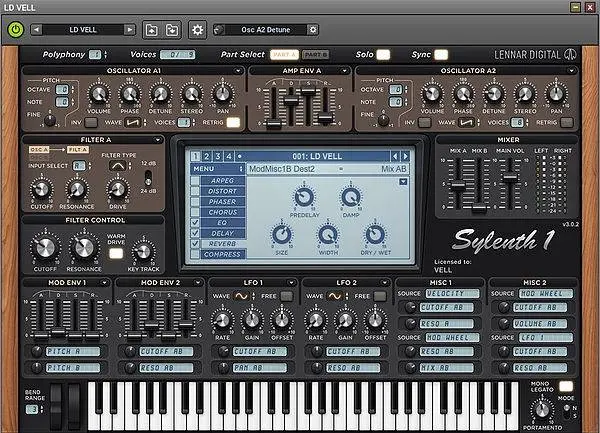Click the reverb Predelay knob
The height and width of the screenshot is (433, 600).
pyautogui.click(x=304, y=197)
